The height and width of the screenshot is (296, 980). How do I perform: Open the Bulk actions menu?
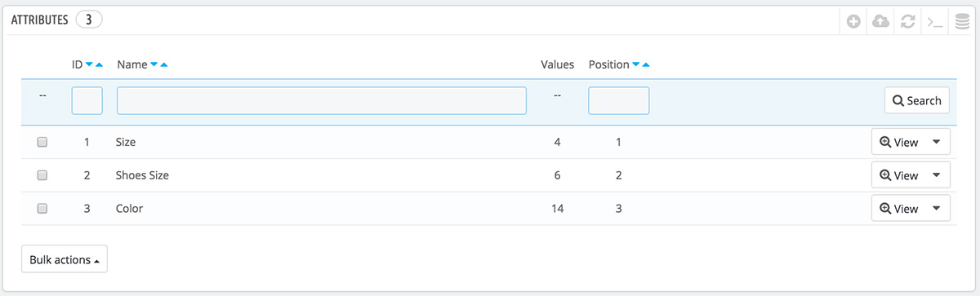[x=65, y=259]
